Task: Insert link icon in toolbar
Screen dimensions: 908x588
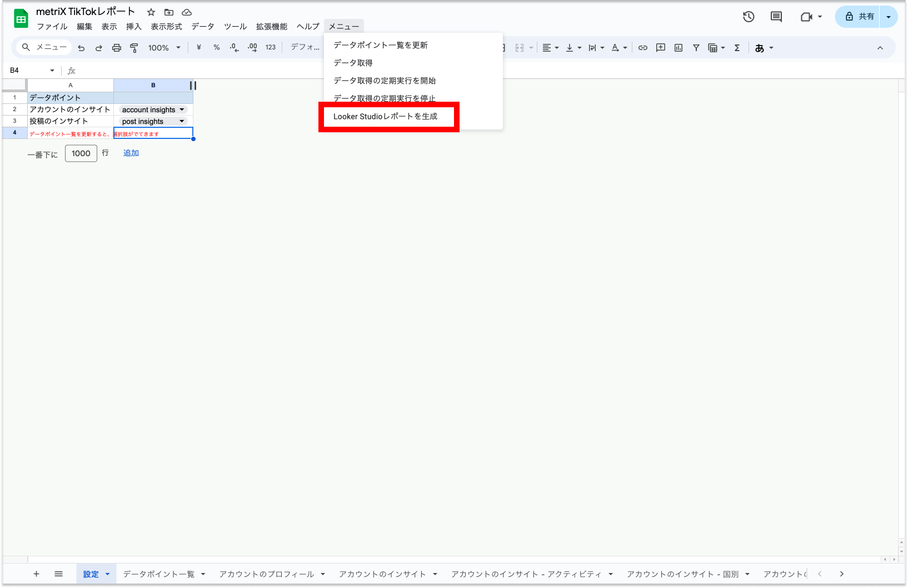Action: [x=643, y=48]
